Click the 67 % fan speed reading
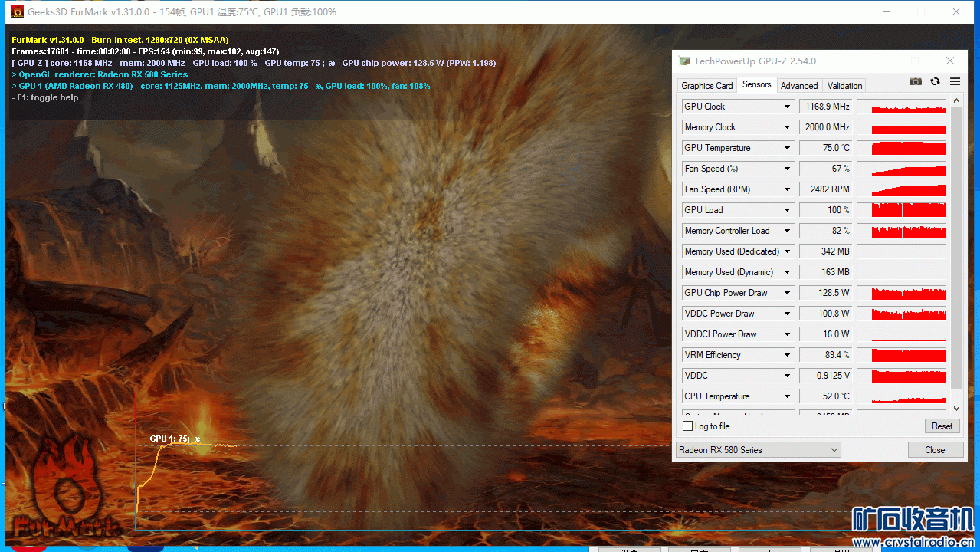 826,169
